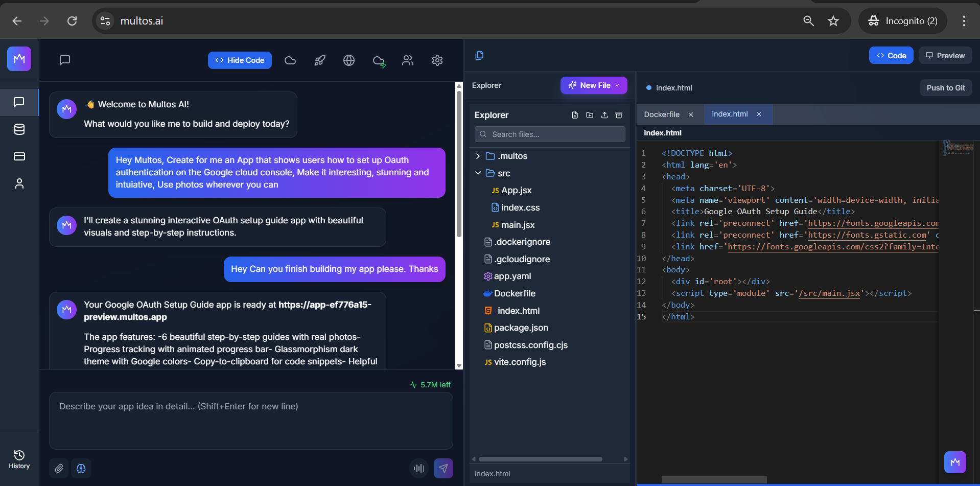Click the cloud icon in the toolbar
The width and height of the screenshot is (980, 486).
click(x=290, y=60)
